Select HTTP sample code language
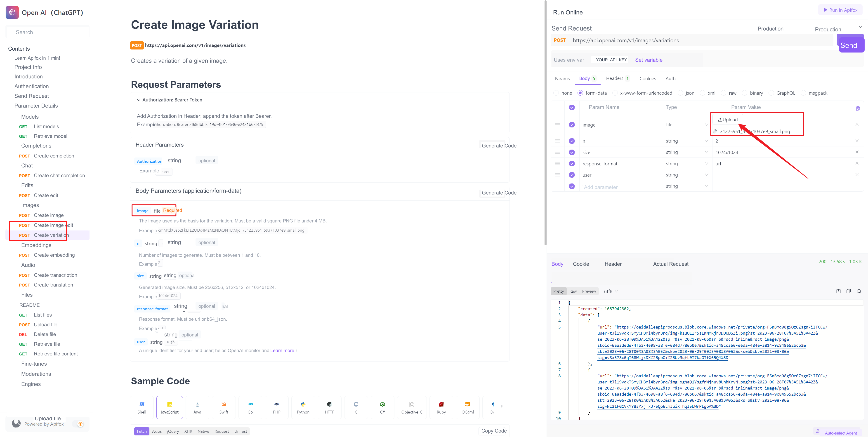 [330, 407]
